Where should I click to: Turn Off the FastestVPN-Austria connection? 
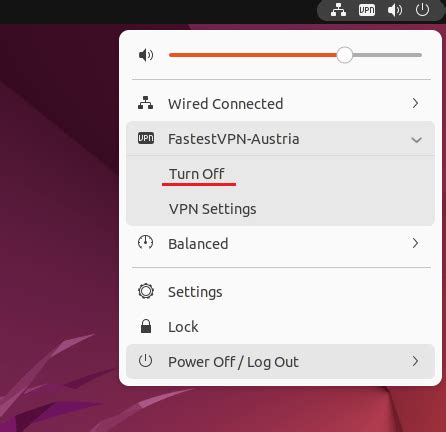197,174
